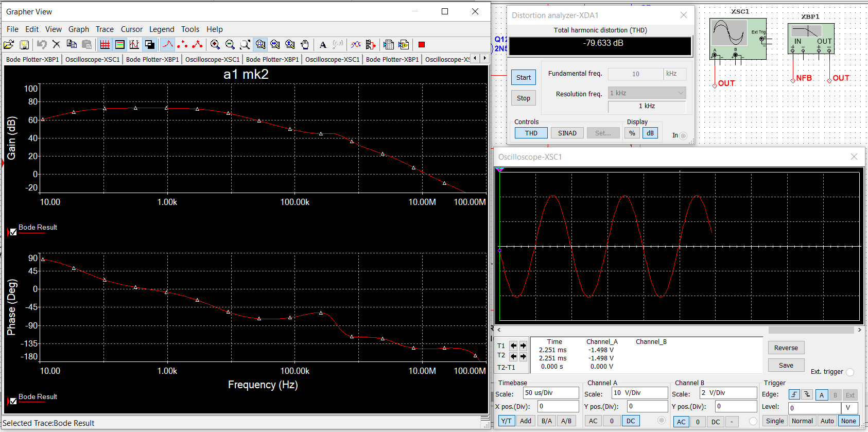The height and width of the screenshot is (432, 868).
Task: Click the Channel B Scale 2 V/Div field
Action: click(x=728, y=393)
